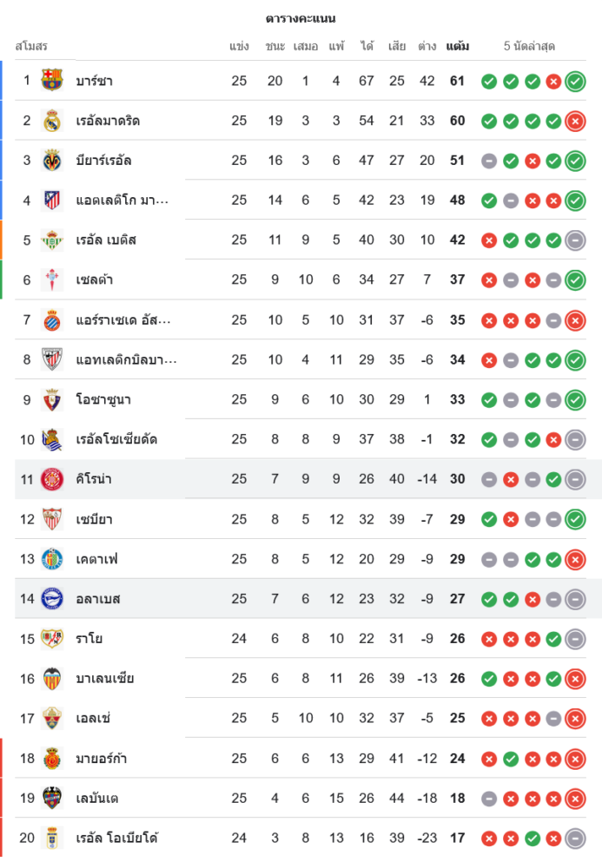Click the Real Betis crest icon
This screenshot has height=868, width=602.
52,240
